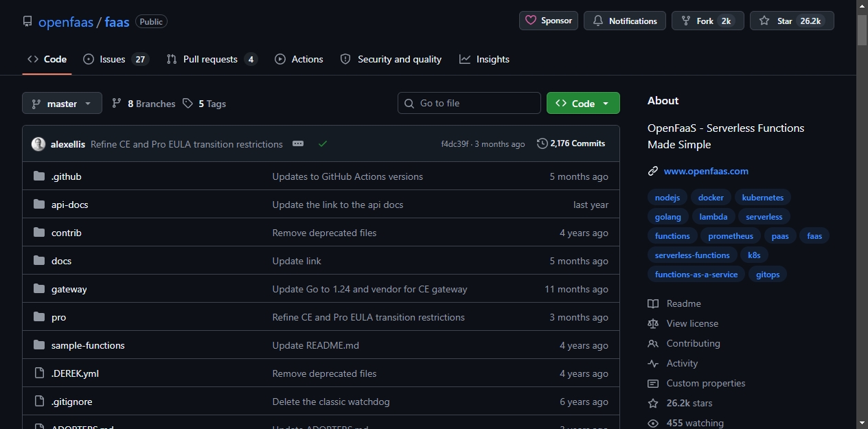Open the Pull requests tab
The image size is (868, 429).
tap(212, 59)
